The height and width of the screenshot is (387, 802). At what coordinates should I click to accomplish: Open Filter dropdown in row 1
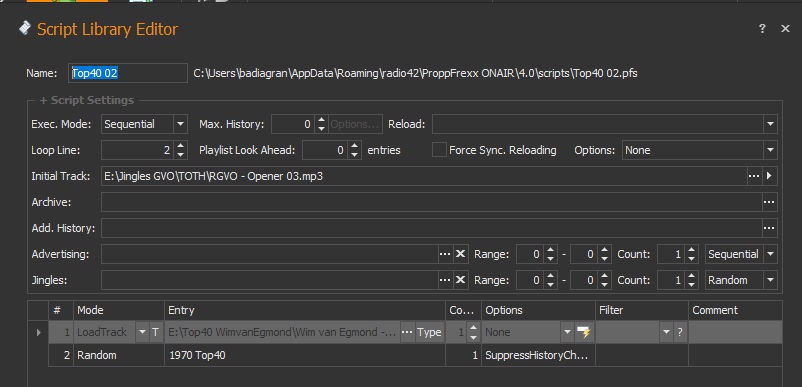pyautogui.click(x=665, y=332)
